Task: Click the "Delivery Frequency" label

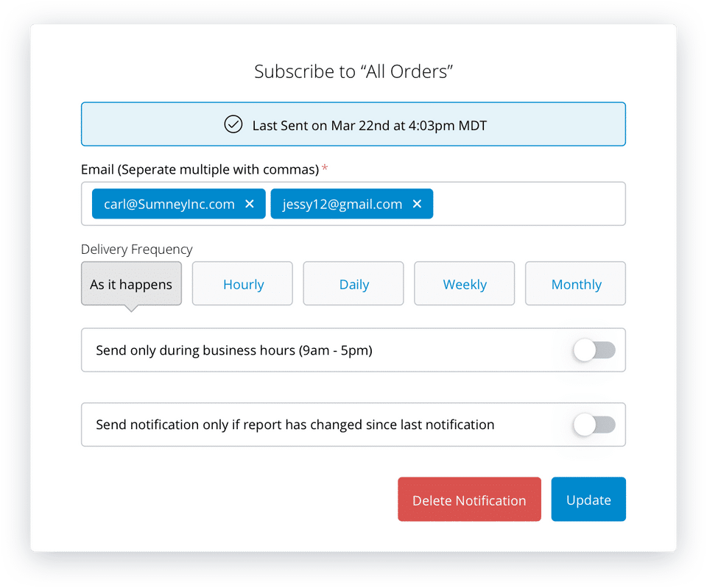Action: pyautogui.click(x=137, y=249)
